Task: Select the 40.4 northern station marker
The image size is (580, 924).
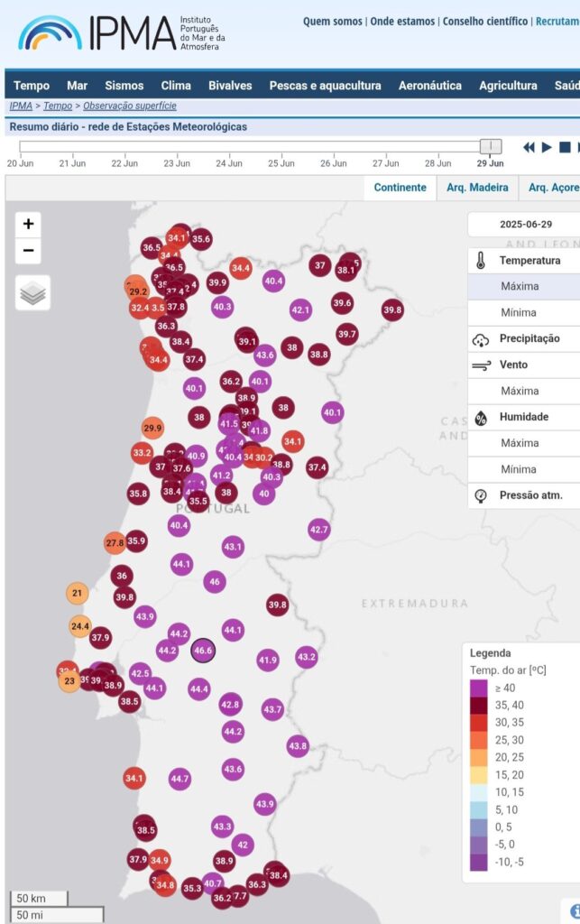Action: click(274, 282)
